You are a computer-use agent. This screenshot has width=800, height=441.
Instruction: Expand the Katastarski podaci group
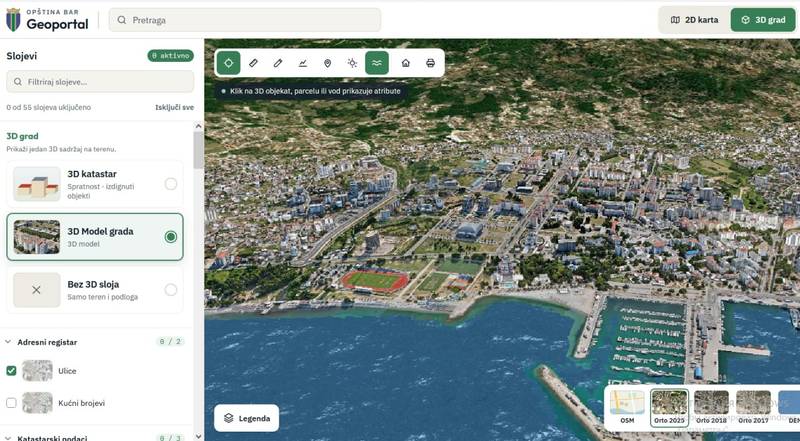coord(8,438)
